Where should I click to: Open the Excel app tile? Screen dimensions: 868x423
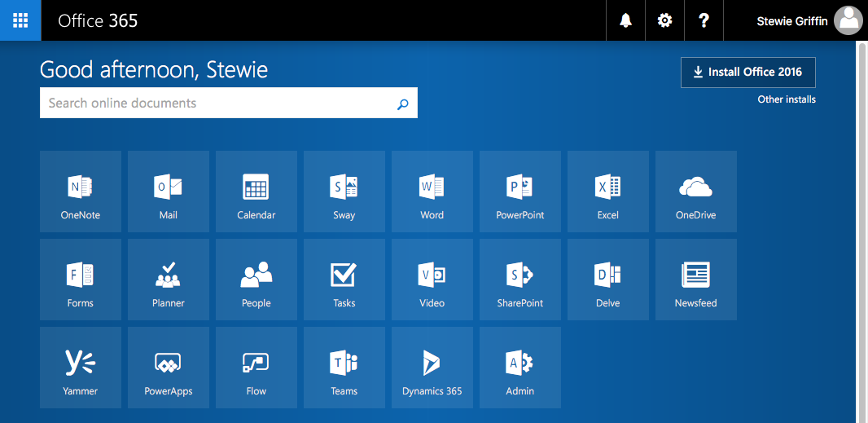(x=608, y=192)
